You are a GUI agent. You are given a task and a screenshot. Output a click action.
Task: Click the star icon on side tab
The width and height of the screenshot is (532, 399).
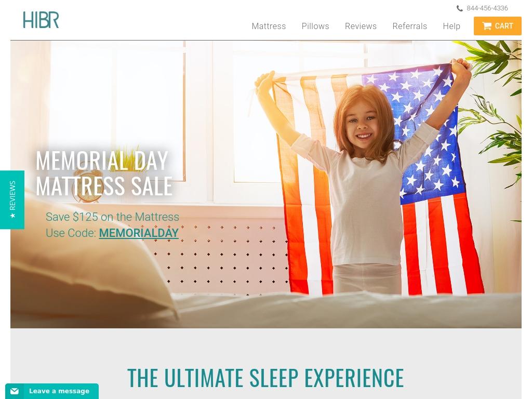[x=12, y=216]
